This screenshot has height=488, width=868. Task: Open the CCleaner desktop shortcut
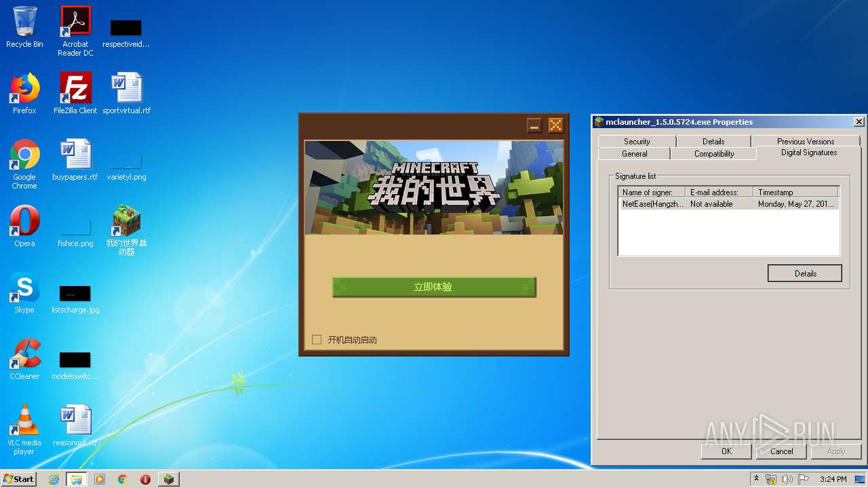[x=24, y=359]
